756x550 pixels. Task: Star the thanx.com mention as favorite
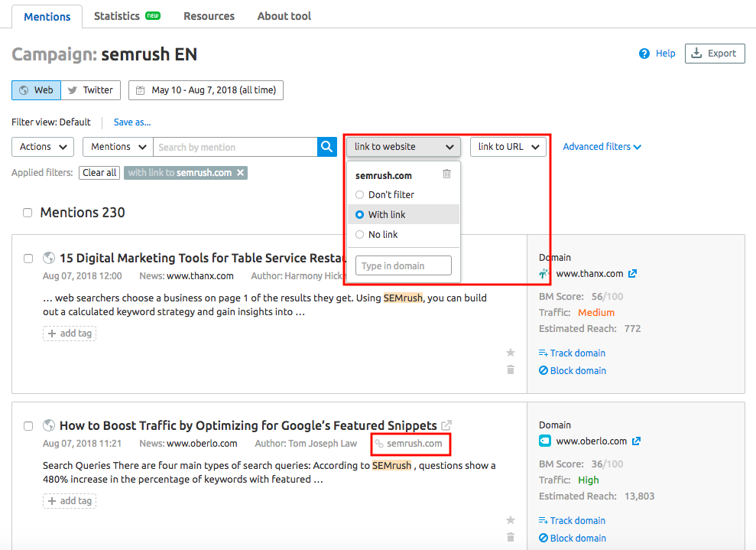click(x=511, y=353)
